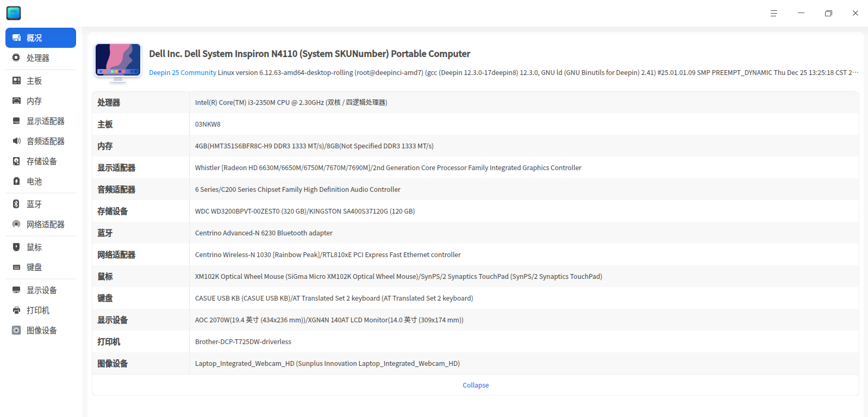
Task: Select 概况 overview in the sidebar
Action: [x=41, y=38]
